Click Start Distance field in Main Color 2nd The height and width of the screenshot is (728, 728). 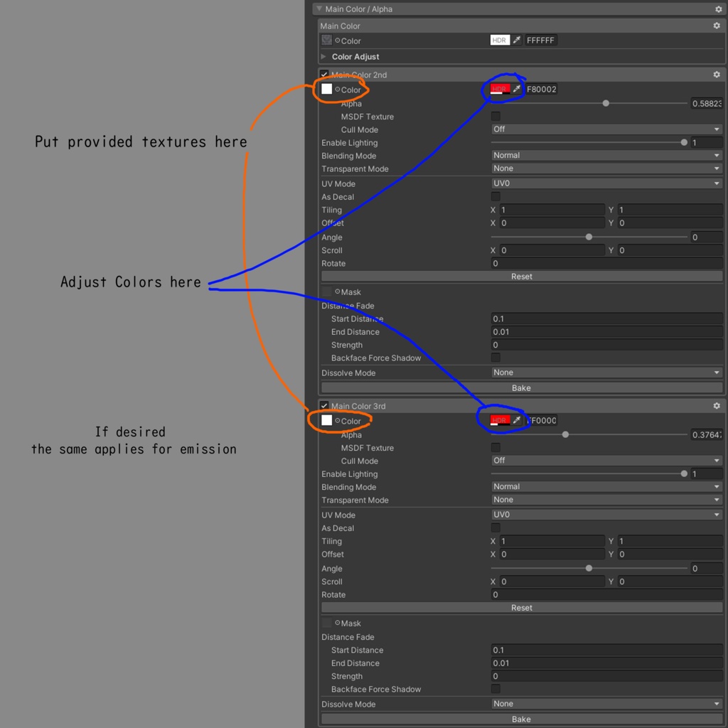607,318
